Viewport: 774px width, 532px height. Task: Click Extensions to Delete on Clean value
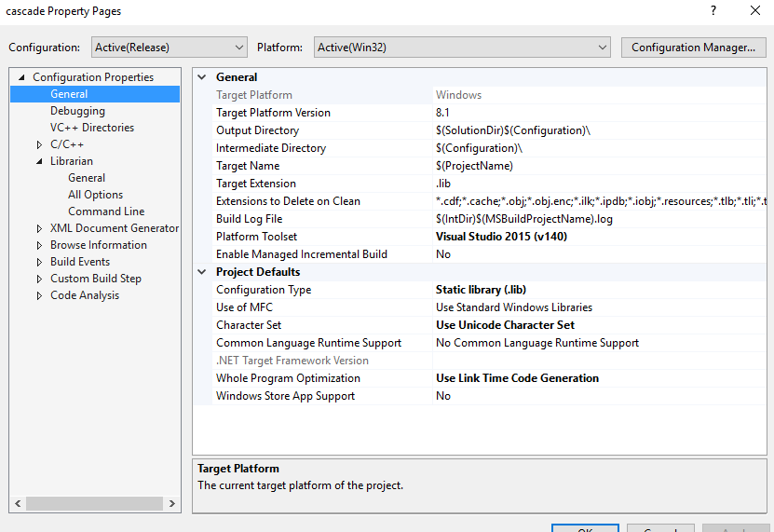[599, 201]
